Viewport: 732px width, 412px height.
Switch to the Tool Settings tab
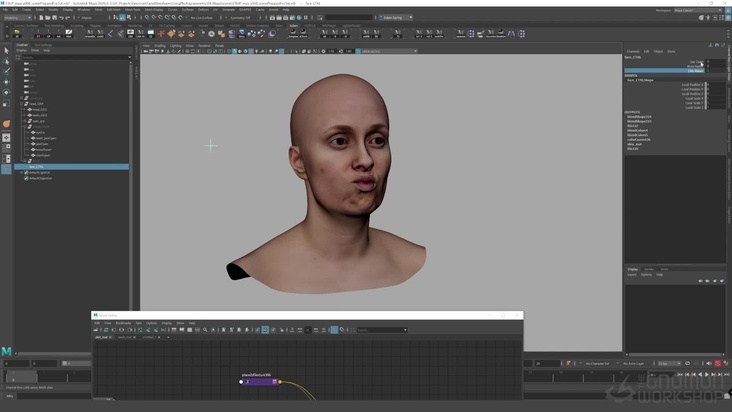[x=43, y=45]
